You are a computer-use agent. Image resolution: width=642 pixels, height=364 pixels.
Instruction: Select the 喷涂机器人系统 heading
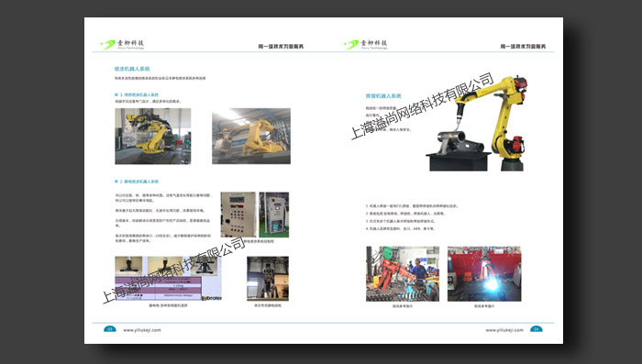(x=132, y=69)
